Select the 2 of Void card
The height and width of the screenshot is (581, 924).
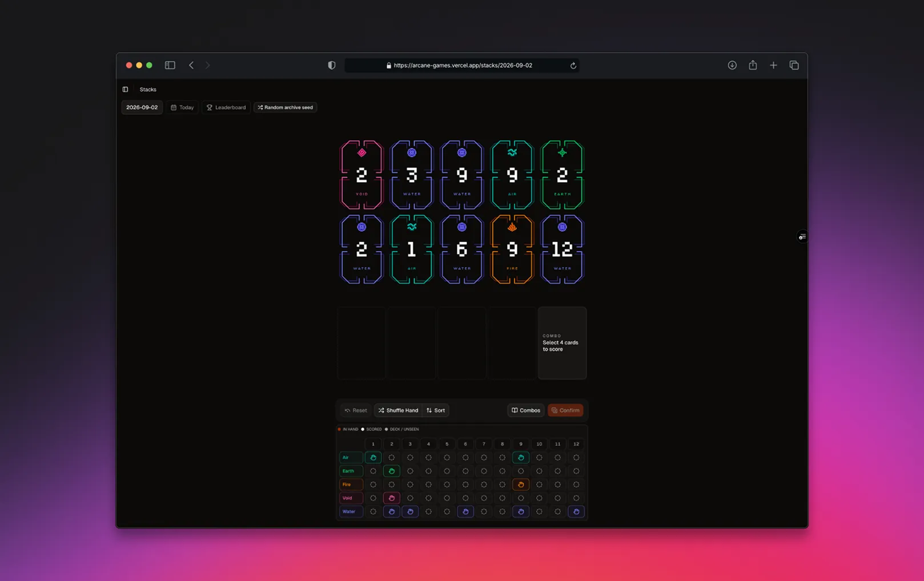[x=361, y=175]
